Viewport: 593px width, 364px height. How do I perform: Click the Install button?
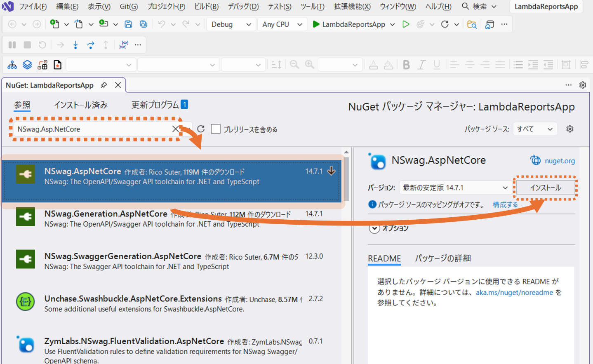[x=546, y=188]
